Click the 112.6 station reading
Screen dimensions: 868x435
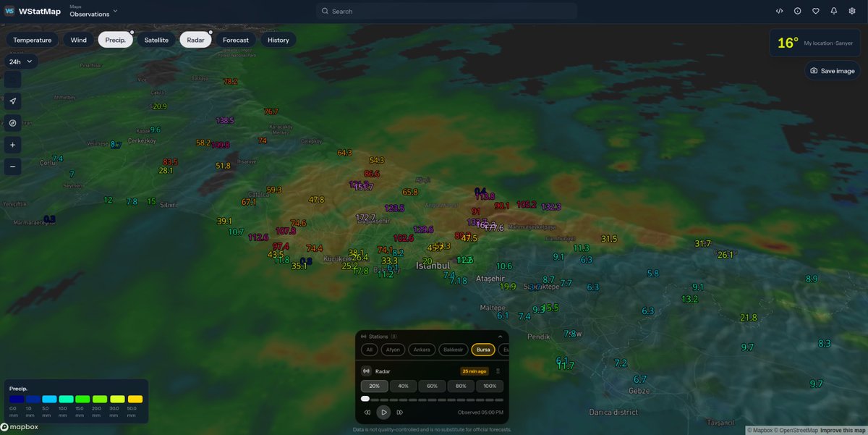[x=258, y=237]
